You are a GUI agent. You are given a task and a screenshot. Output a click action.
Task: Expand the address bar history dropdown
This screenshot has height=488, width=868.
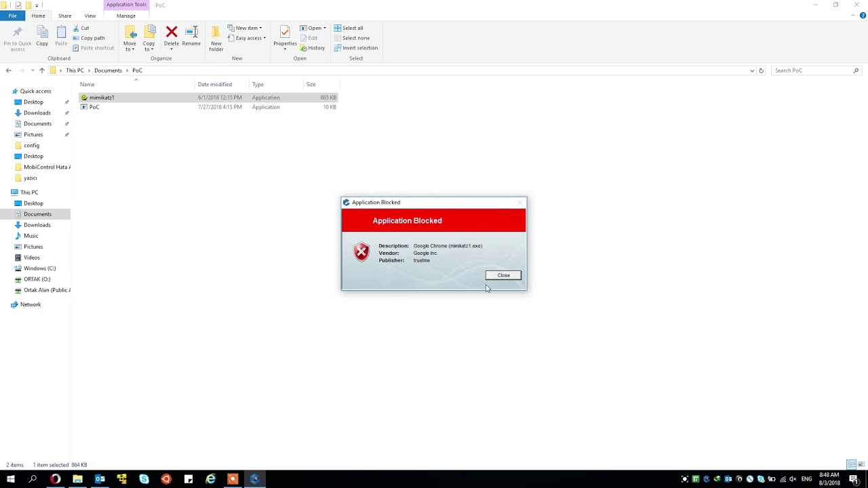tap(752, 70)
